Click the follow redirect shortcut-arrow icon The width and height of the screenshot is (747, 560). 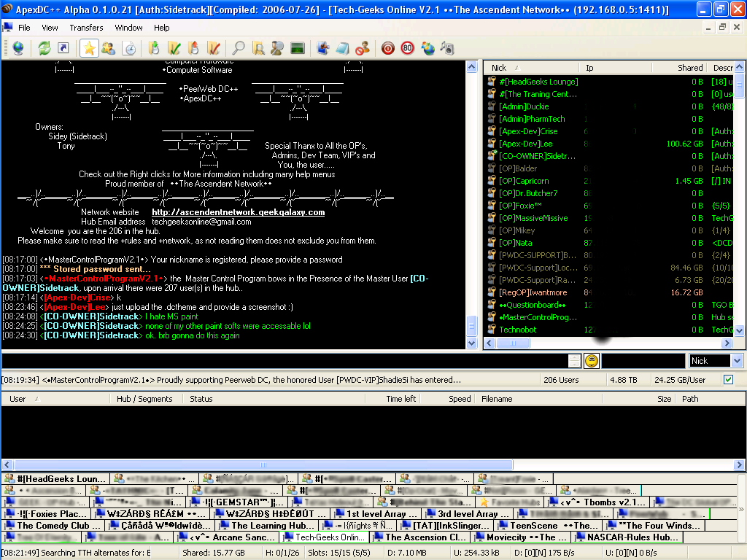63,48
